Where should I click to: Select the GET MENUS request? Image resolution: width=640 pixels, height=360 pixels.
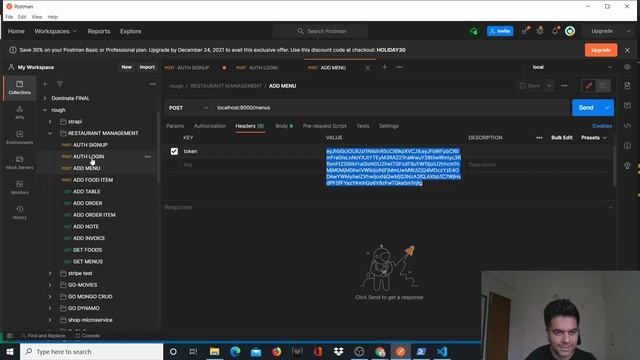point(88,262)
